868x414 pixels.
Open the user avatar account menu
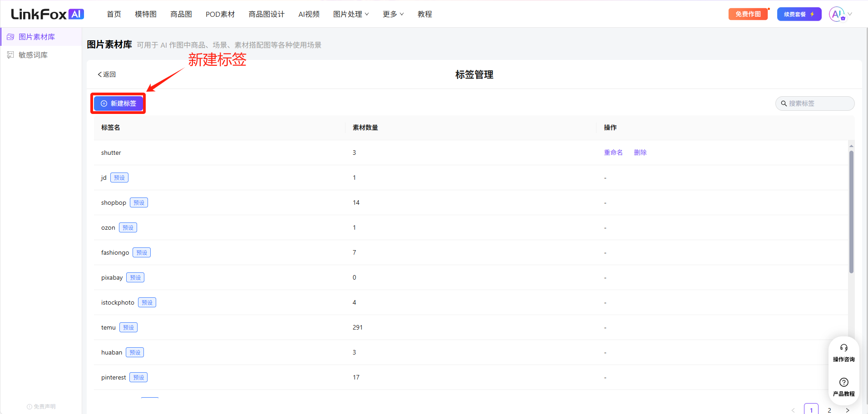pos(837,14)
